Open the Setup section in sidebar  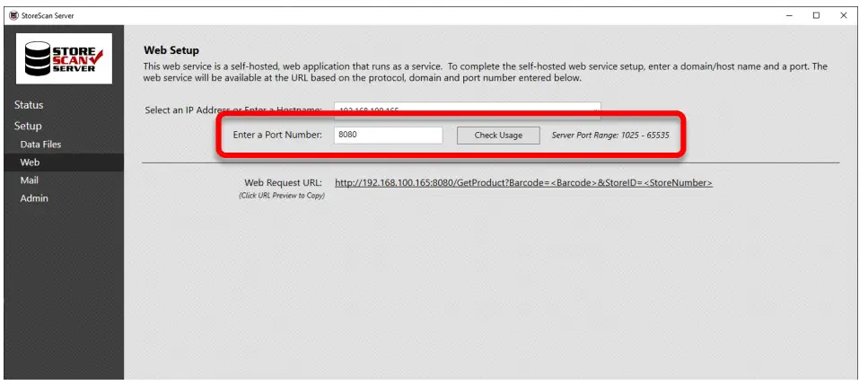click(x=28, y=127)
